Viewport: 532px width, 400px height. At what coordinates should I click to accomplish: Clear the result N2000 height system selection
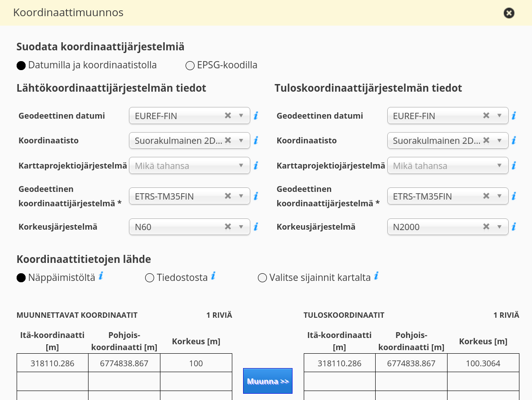point(486,227)
